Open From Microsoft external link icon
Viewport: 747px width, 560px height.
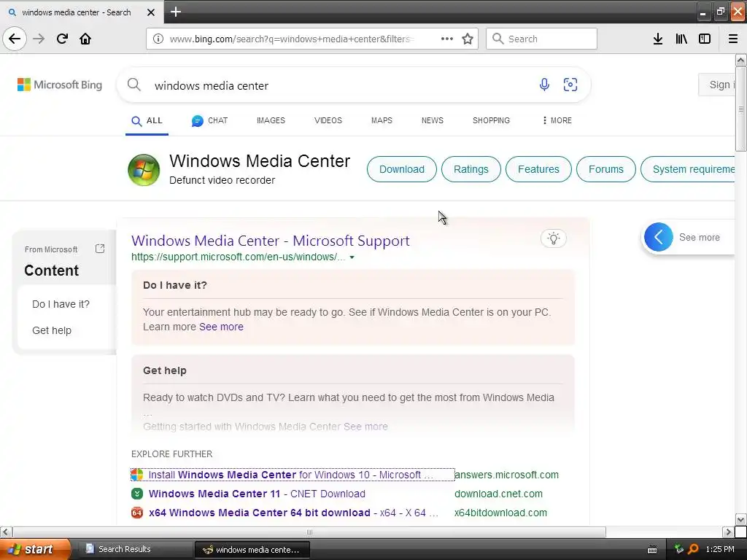pyautogui.click(x=99, y=249)
